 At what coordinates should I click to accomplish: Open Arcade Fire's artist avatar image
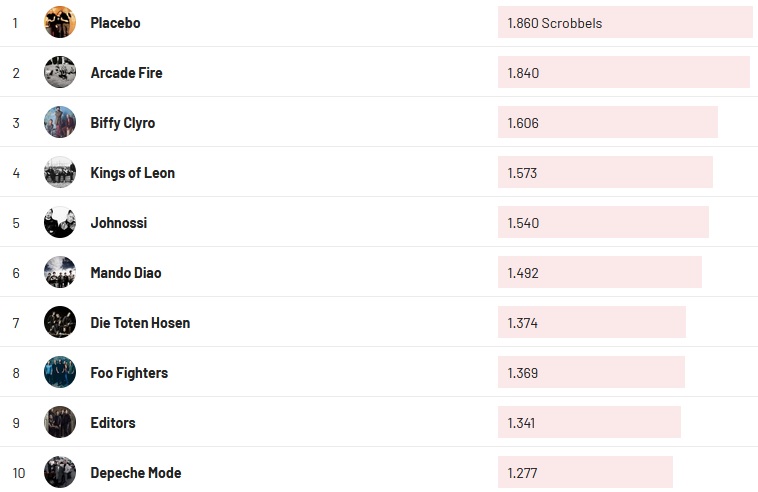(x=60, y=72)
